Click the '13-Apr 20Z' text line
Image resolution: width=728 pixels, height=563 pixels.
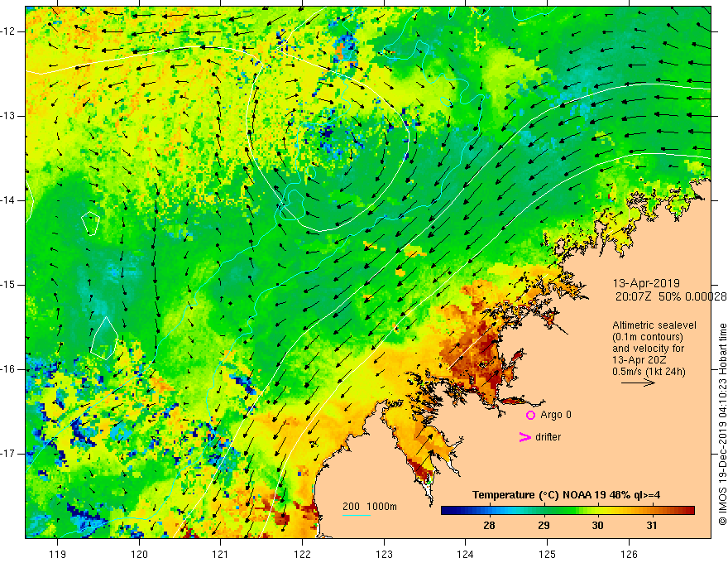pos(638,360)
